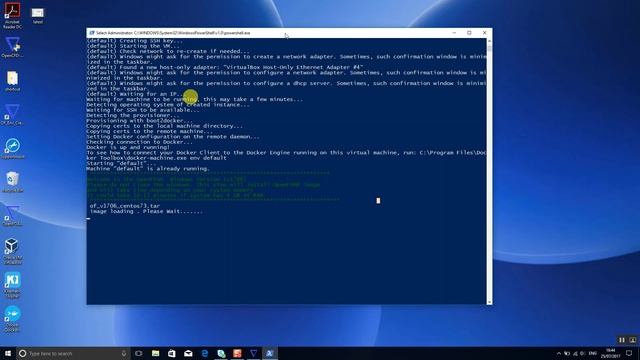Click the 'of_v1706_centos73.tar' text line
Image resolution: width=640 pixels, height=360 pixels.
pos(125,206)
